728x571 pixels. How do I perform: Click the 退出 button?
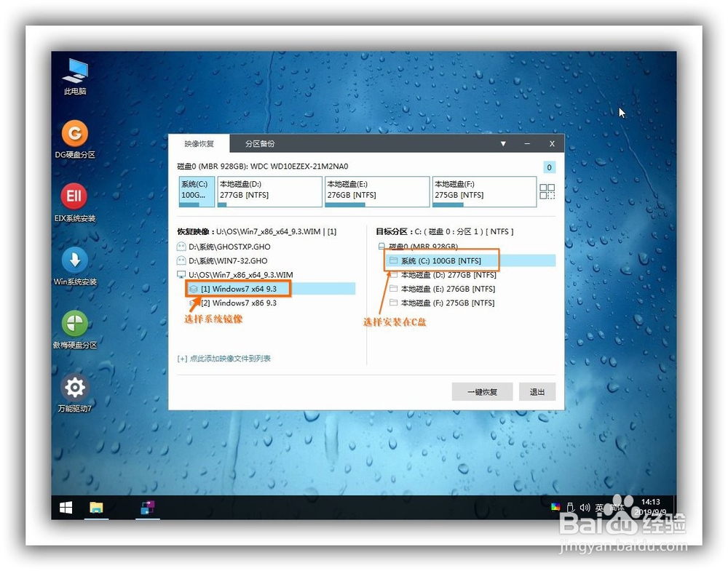tap(537, 392)
